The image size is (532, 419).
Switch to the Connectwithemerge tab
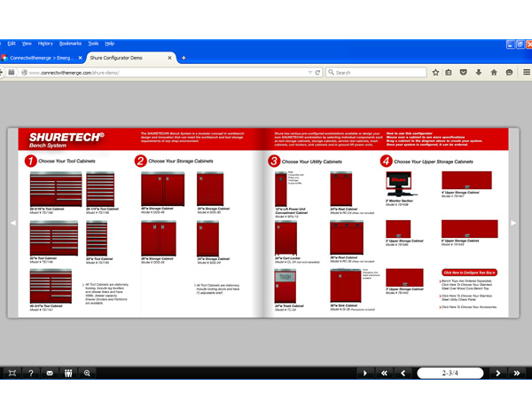click(x=42, y=58)
